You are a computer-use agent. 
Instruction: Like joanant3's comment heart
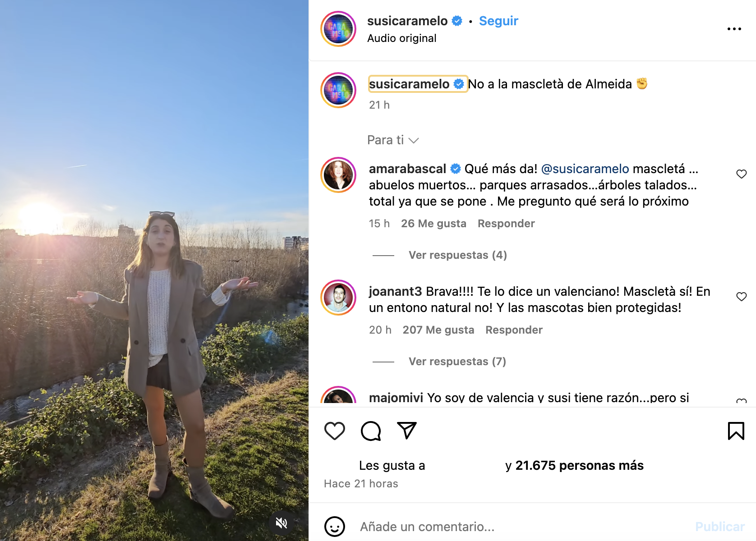pyautogui.click(x=741, y=297)
